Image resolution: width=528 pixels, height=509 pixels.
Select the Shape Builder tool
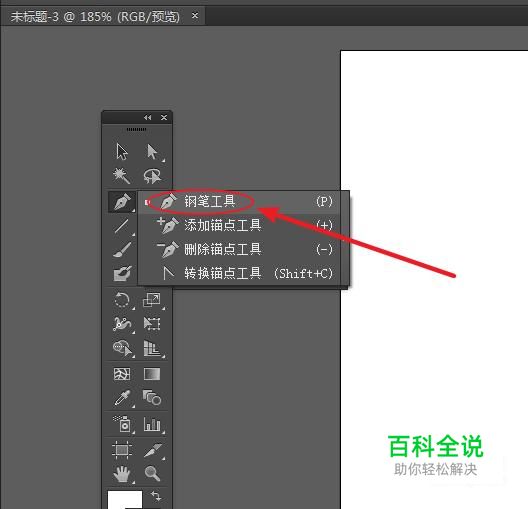click(122, 348)
